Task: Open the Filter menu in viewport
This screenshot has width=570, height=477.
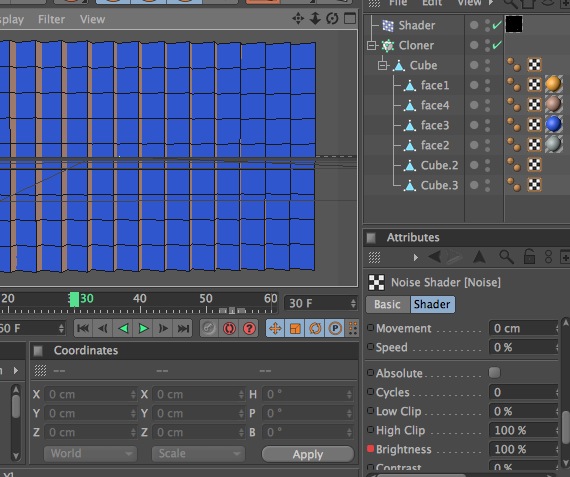Action: (52, 19)
